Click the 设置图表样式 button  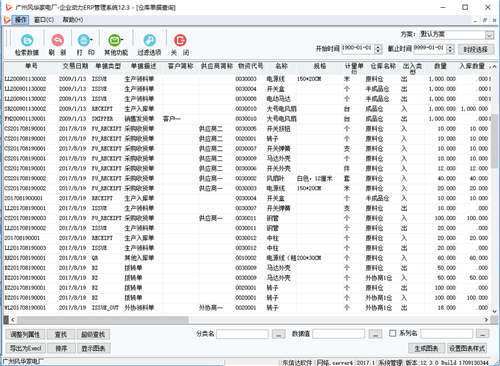point(467,348)
